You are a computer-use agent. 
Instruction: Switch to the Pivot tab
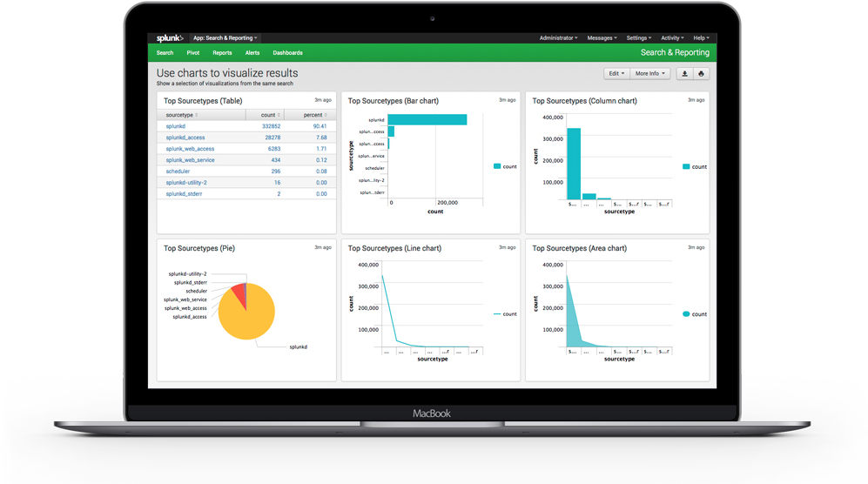[193, 53]
